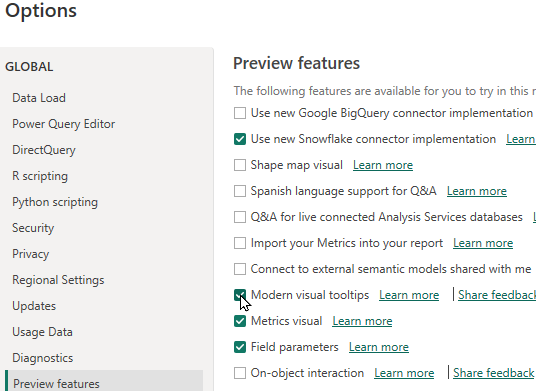
Task: Open Learn more for On-object interaction
Action: tap(404, 373)
